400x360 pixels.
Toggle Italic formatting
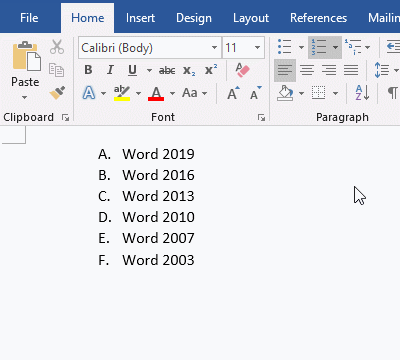[x=110, y=70]
